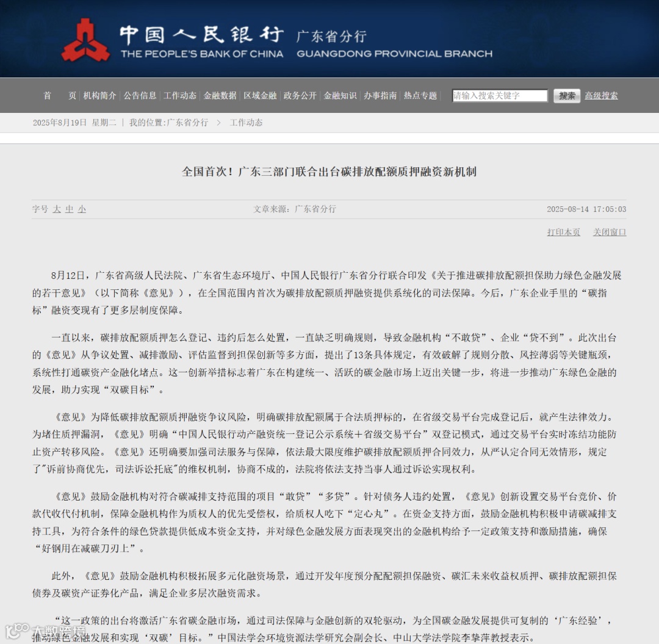Click the 工作动态 breadcrumb link
Image resolution: width=659 pixels, height=644 pixels.
(x=246, y=122)
